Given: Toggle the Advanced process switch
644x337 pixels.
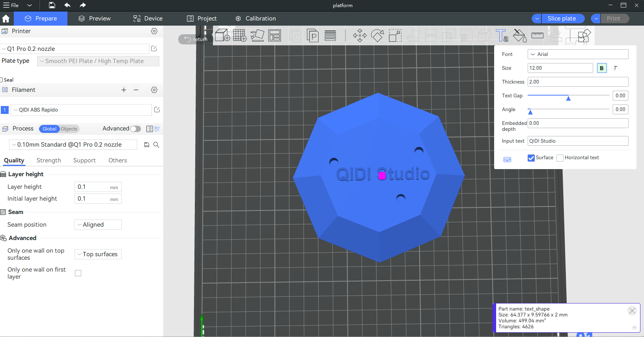Looking at the screenshot, I should point(135,129).
